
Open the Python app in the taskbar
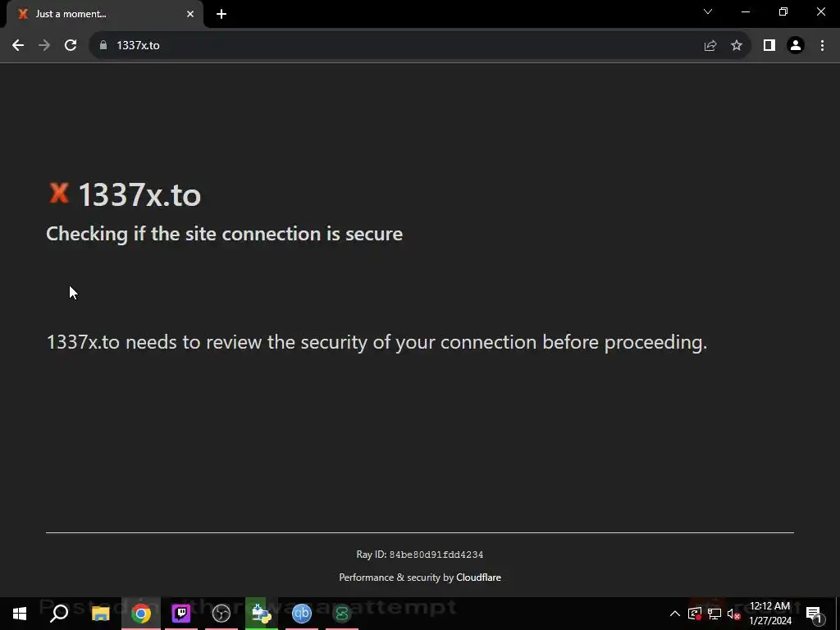(262, 614)
